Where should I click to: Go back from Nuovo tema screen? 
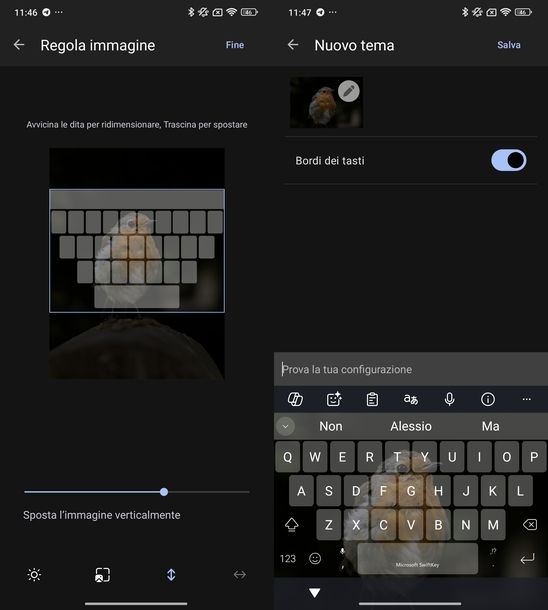[x=293, y=45]
